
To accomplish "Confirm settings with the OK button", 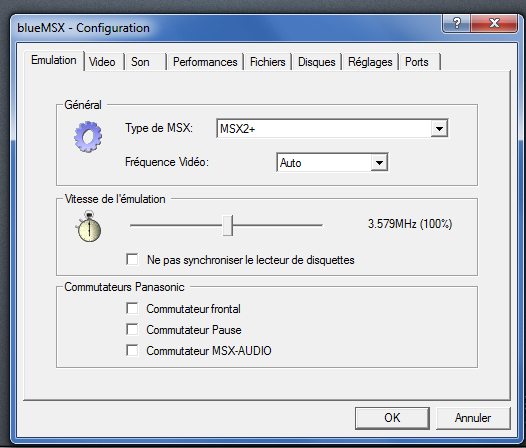I will pyautogui.click(x=392, y=418).
